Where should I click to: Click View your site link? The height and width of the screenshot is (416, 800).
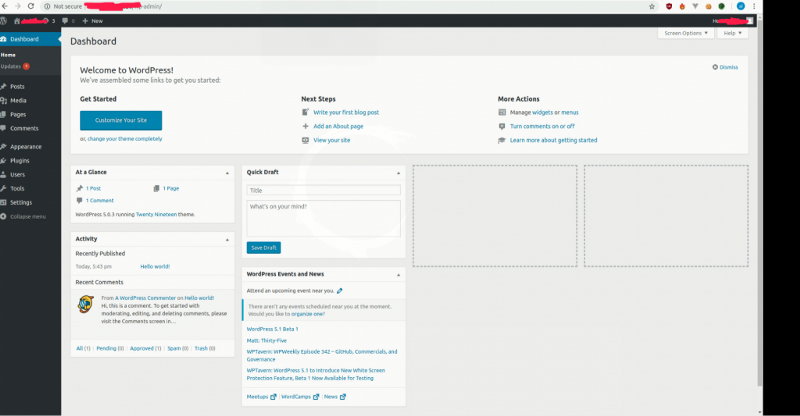332,140
